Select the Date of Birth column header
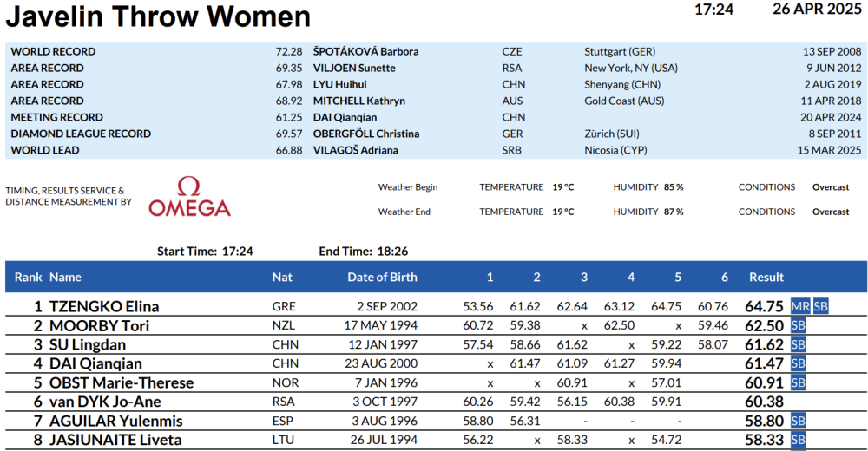Image resolution: width=868 pixels, height=451 pixels. click(382, 278)
